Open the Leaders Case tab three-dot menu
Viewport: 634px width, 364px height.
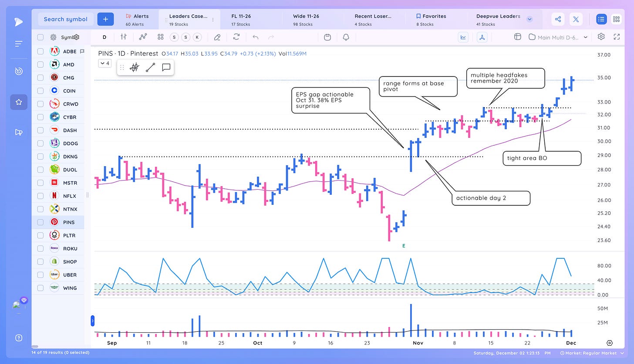click(x=213, y=20)
